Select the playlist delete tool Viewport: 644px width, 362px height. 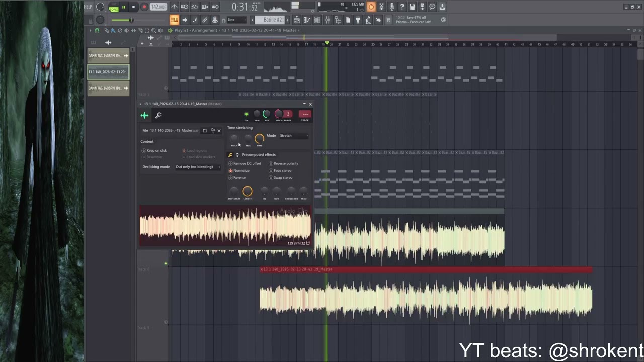(120, 30)
